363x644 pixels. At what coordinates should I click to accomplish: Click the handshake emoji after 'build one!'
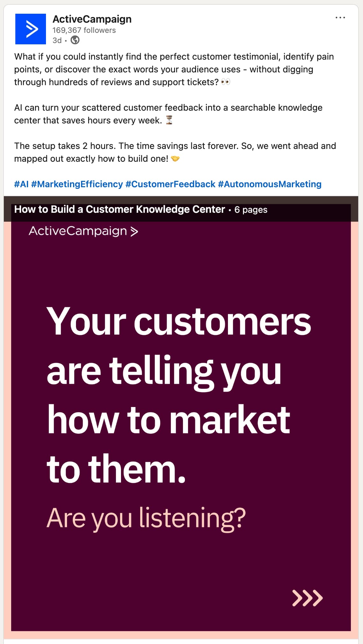pos(175,158)
